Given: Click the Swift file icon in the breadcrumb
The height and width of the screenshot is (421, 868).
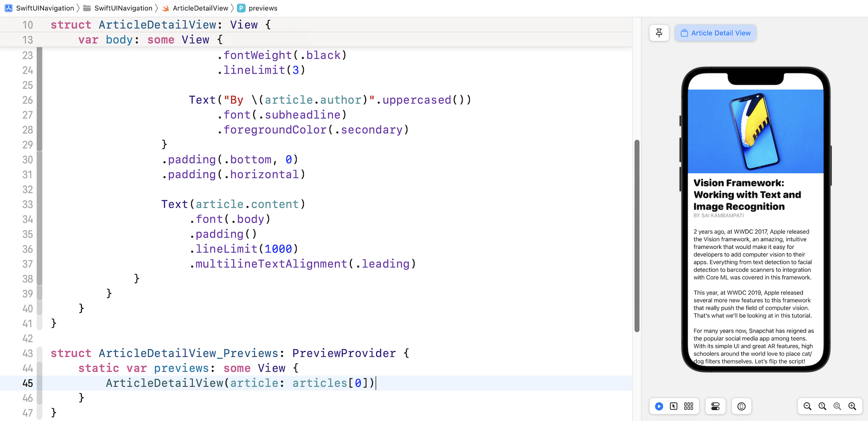Looking at the screenshot, I should pos(165,8).
